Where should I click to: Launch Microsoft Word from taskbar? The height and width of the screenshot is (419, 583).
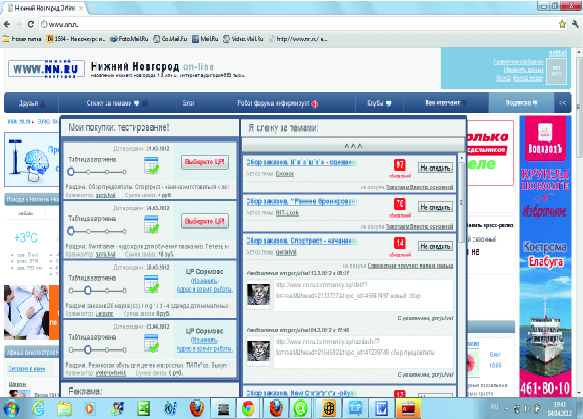[381, 409]
